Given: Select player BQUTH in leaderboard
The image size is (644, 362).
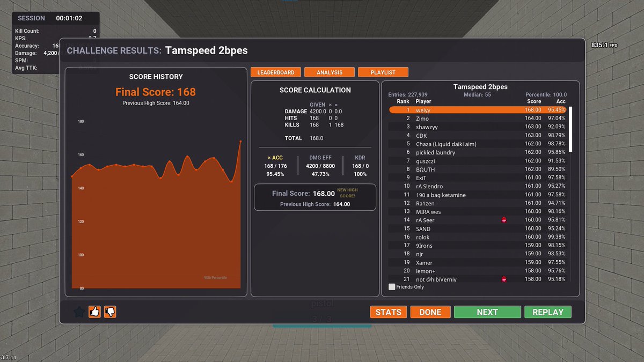Looking at the screenshot, I should tap(478, 169).
